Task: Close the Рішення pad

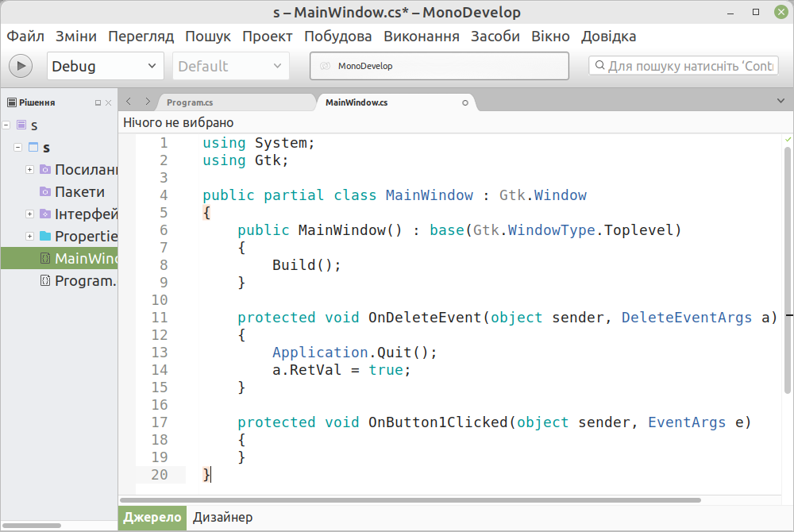Action: (x=108, y=102)
